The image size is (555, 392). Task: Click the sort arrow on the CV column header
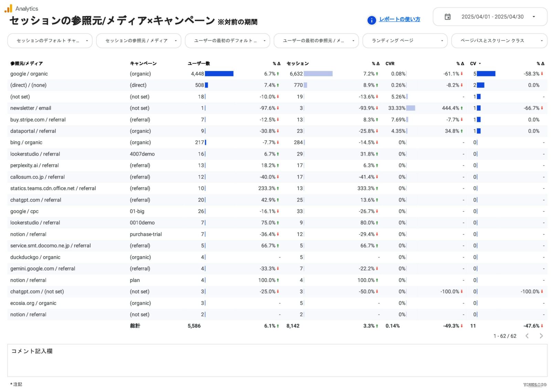coord(479,63)
